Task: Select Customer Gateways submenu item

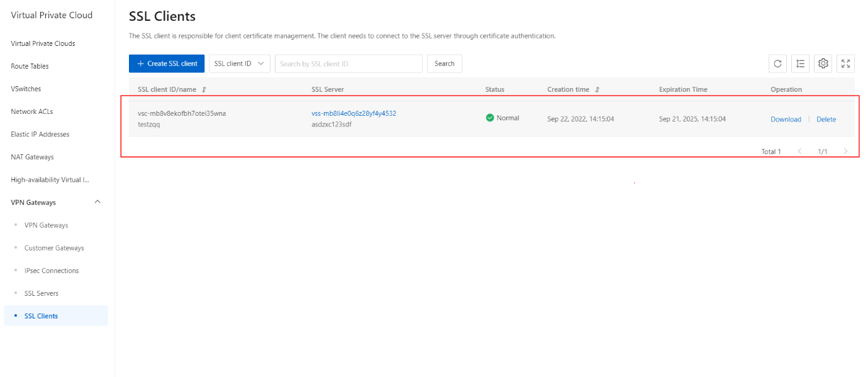Action: click(x=54, y=248)
